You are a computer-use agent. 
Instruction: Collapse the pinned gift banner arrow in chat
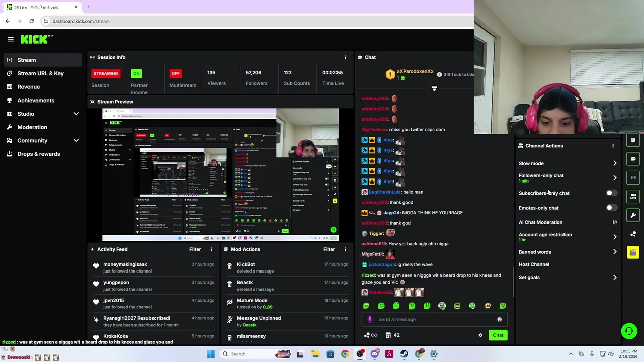pos(434,88)
